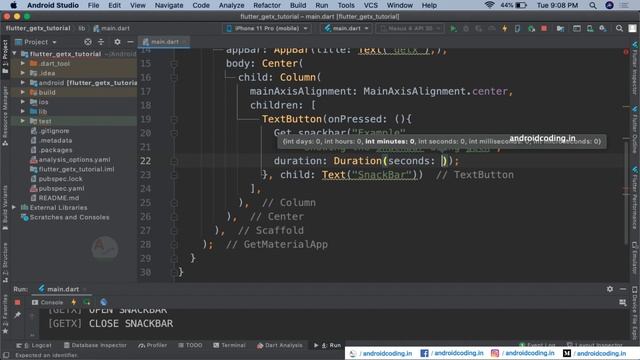Select README.md in project tree
The width and height of the screenshot is (640, 360).
click(x=59, y=198)
